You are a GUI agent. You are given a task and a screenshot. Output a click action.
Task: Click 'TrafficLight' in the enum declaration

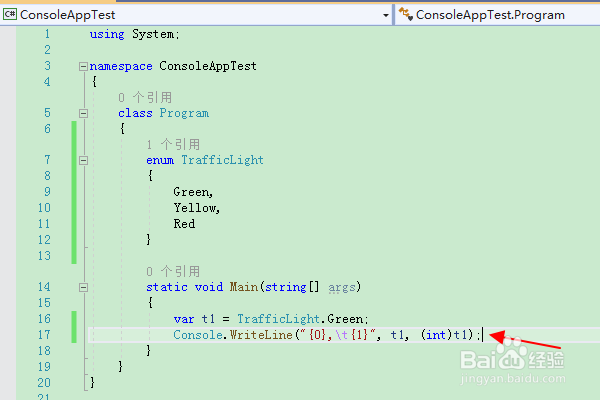point(222,160)
